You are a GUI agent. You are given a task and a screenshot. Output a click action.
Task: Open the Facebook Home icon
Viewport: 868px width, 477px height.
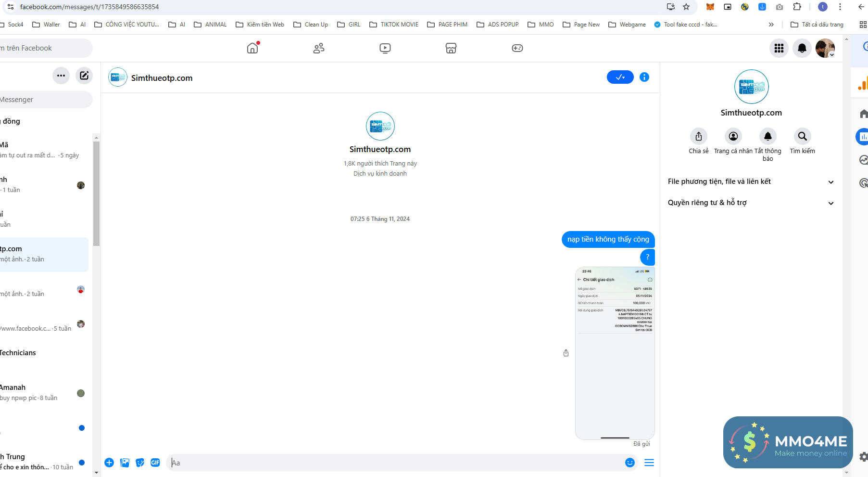(x=252, y=48)
